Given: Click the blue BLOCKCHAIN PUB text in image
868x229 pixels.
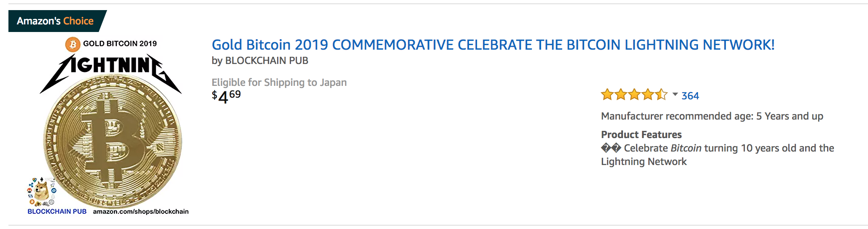Looking at the screenshot, I should 57,211.
